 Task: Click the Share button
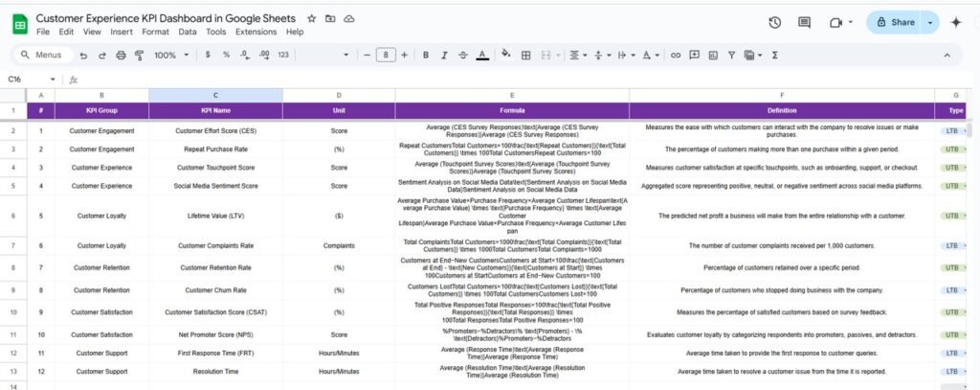[896, 23]
